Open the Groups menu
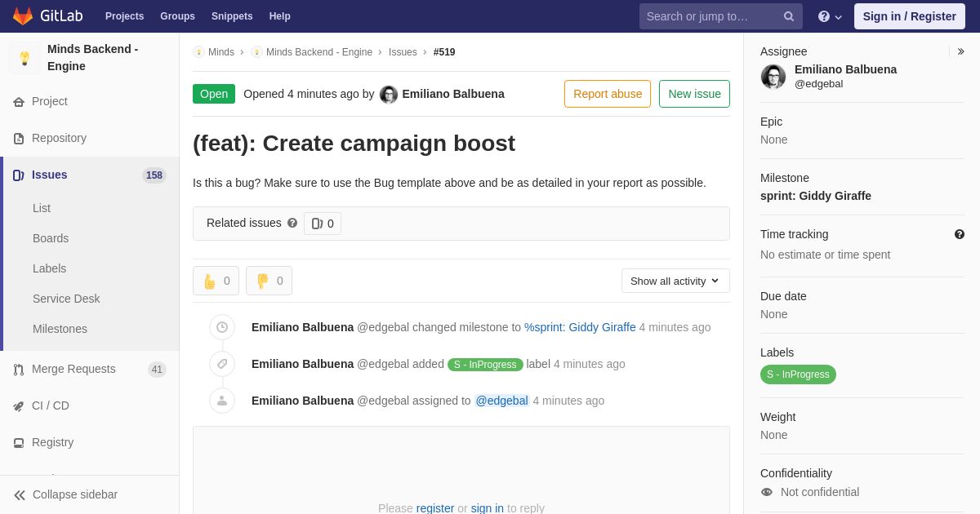 [177, 16]
